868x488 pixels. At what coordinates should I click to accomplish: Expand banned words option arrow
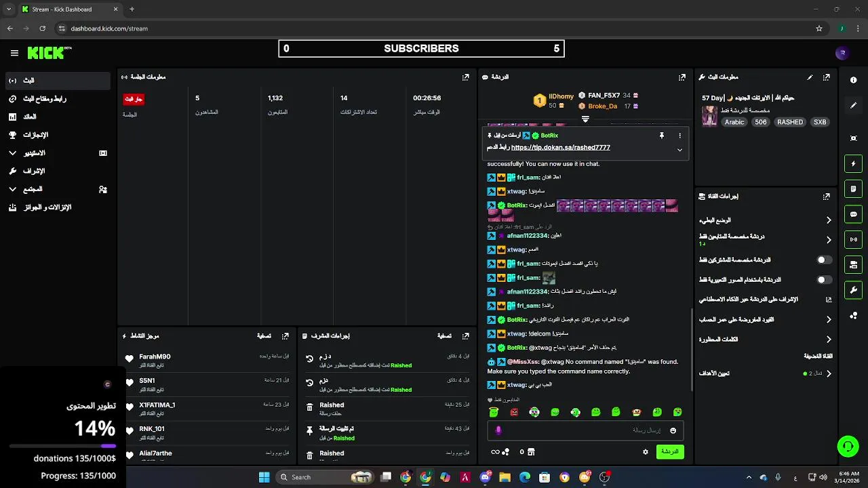pyautogui.click(x=828, y=339)
